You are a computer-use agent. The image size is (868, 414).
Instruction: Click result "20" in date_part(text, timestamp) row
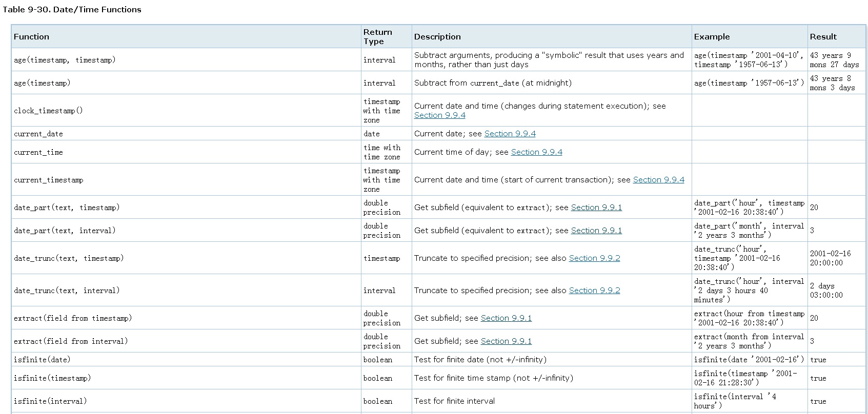pos(814,208)
